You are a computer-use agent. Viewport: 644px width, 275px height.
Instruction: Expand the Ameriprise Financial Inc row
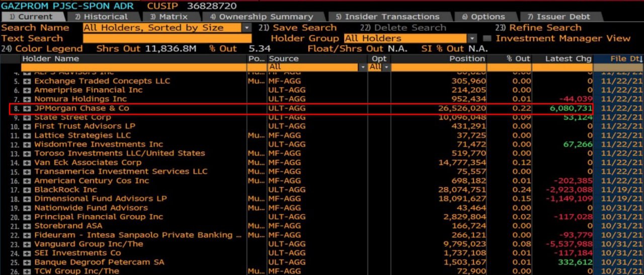(x=27, y=90)
